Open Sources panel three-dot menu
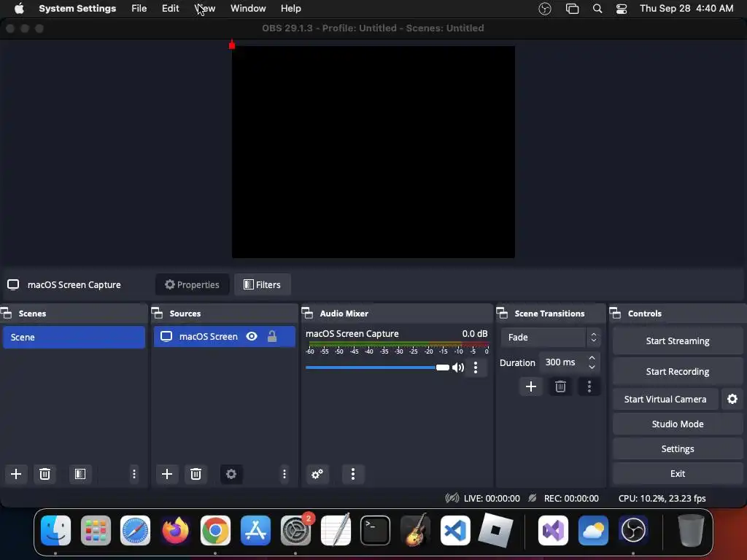 [x=285, y=474]
